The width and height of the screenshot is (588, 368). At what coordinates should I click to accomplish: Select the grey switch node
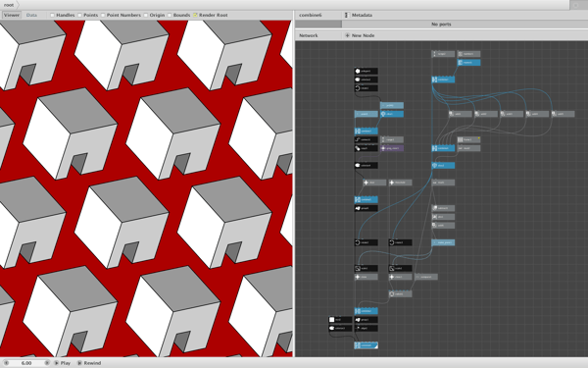tap(401, 294)
